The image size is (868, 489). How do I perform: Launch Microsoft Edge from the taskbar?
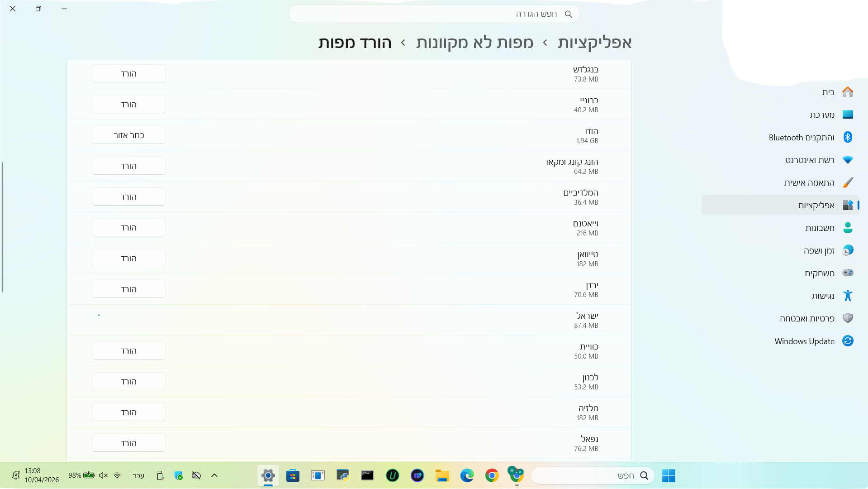(467, 475)
